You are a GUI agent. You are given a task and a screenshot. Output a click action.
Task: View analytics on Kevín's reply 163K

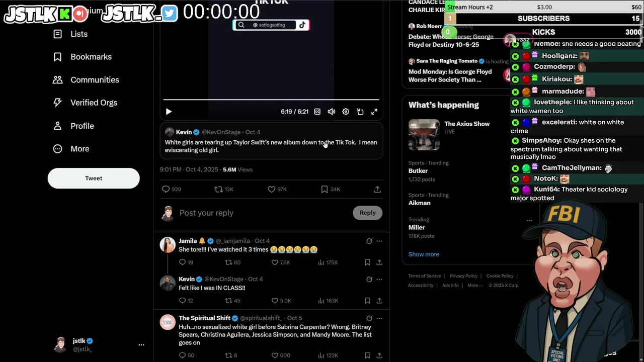(329, 301)
